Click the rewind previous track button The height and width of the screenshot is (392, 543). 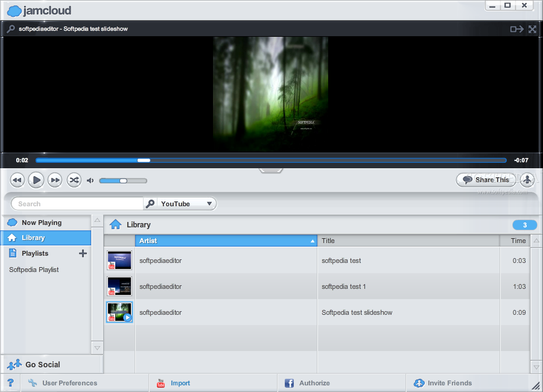(x=17, y=180)
